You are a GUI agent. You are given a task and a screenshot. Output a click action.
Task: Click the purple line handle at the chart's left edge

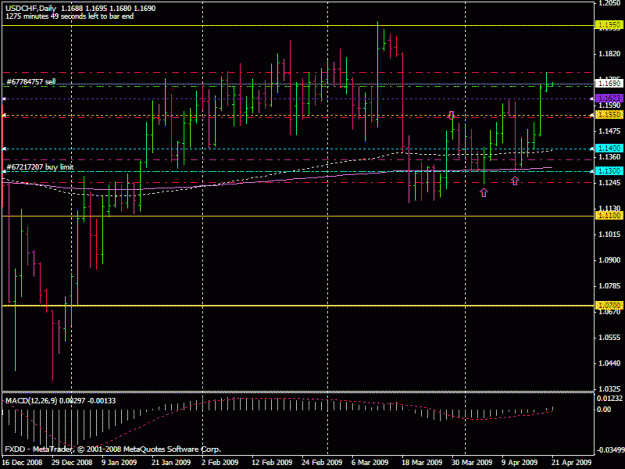coord(4,99)
